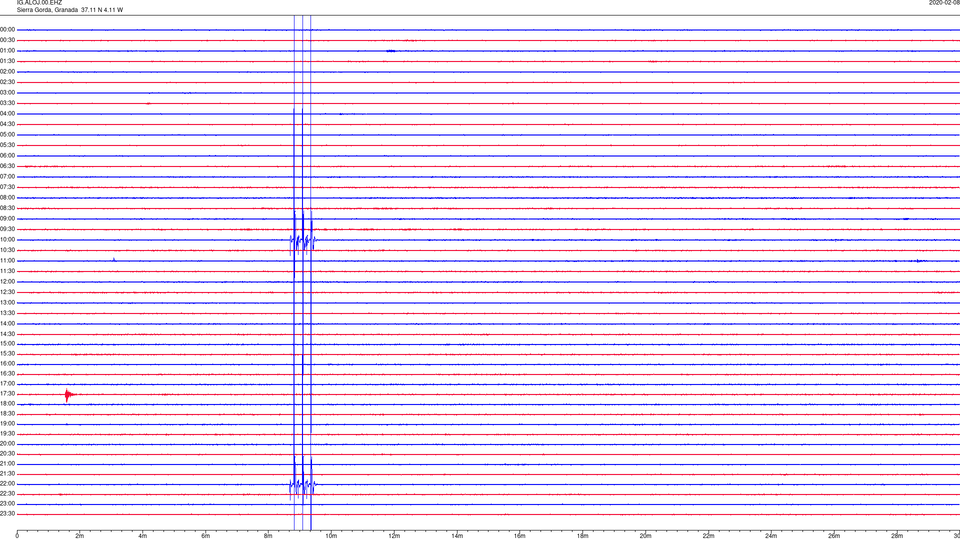Image resolution: width=960 pixels, height=540 pixels.
Task: Click the 20:30 row label
Action: [x=7, y=454]
